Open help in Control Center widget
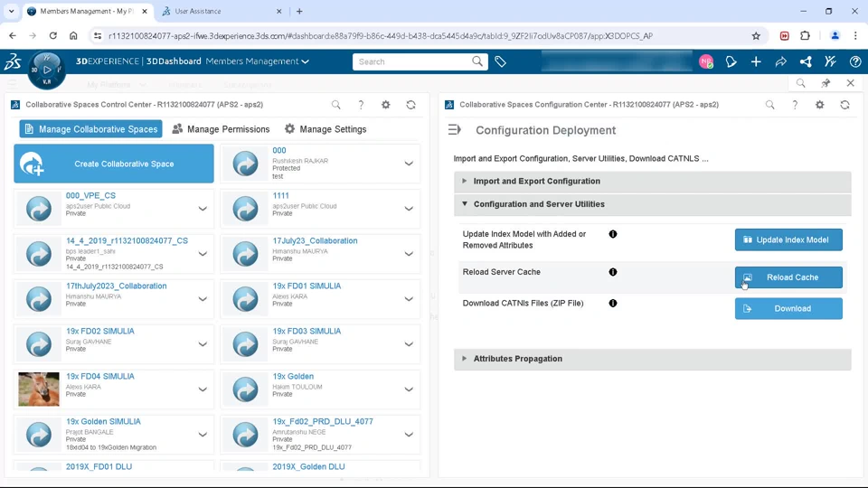The width and height of the screenshot is (868, 488). pyautogui.click(x=361, y=105)
